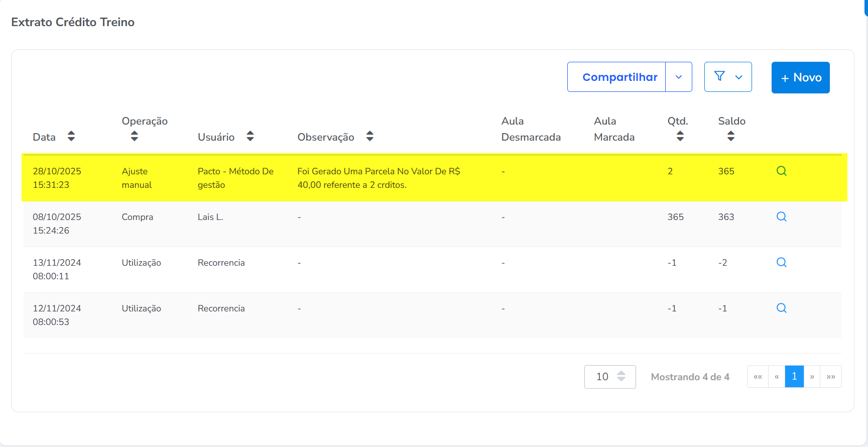Click the + Novo button
Image resolution: width=868 pixels, height=447 pixels.
pyautogui.click(x=800, y=78)
